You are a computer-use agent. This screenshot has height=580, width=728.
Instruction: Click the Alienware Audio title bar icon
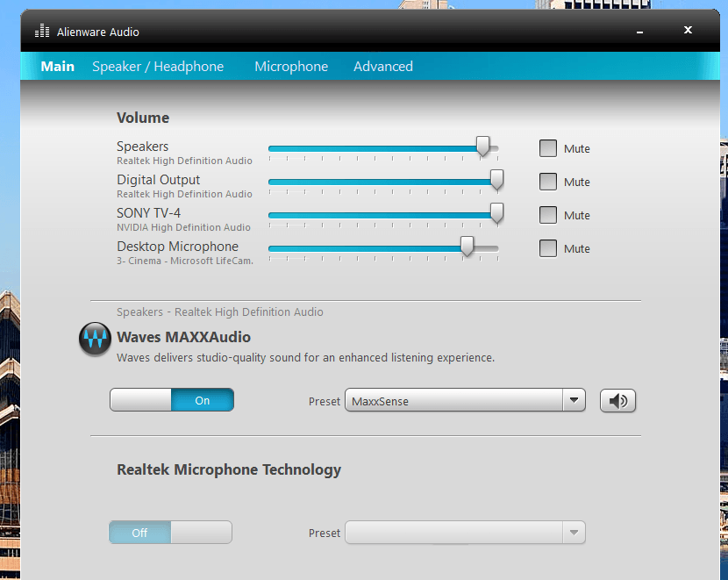(x=42, y=32)
